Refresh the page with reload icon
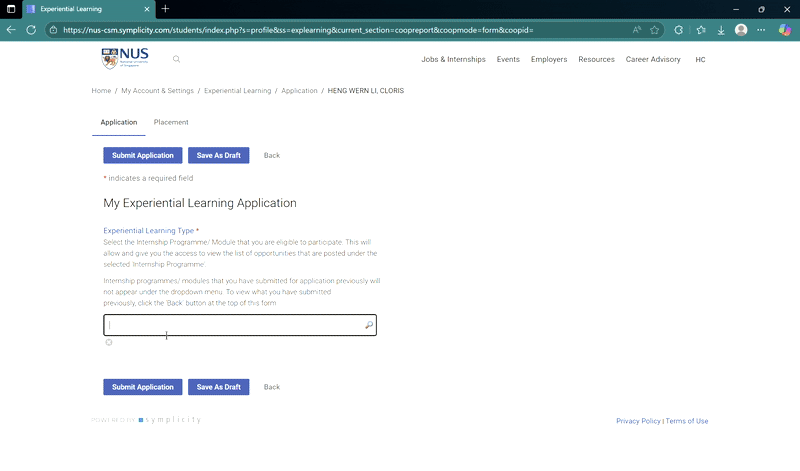The image size is (800, 471). (x=31, y=30)
